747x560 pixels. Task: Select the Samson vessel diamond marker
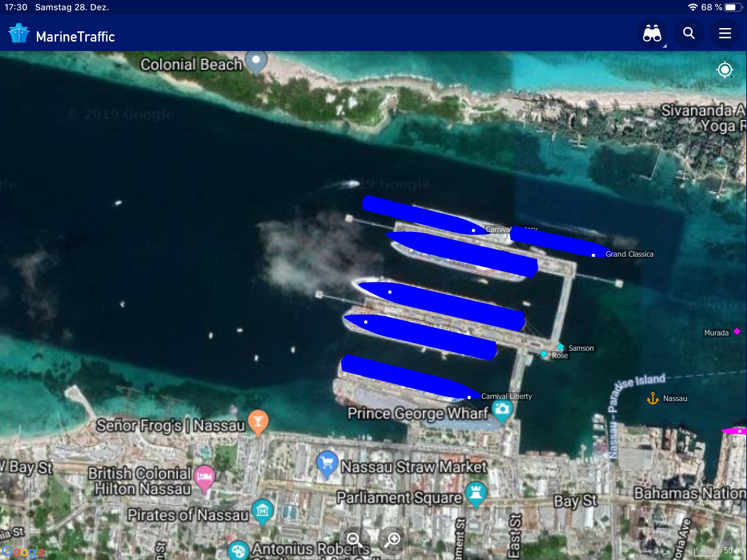pos(560,347)
